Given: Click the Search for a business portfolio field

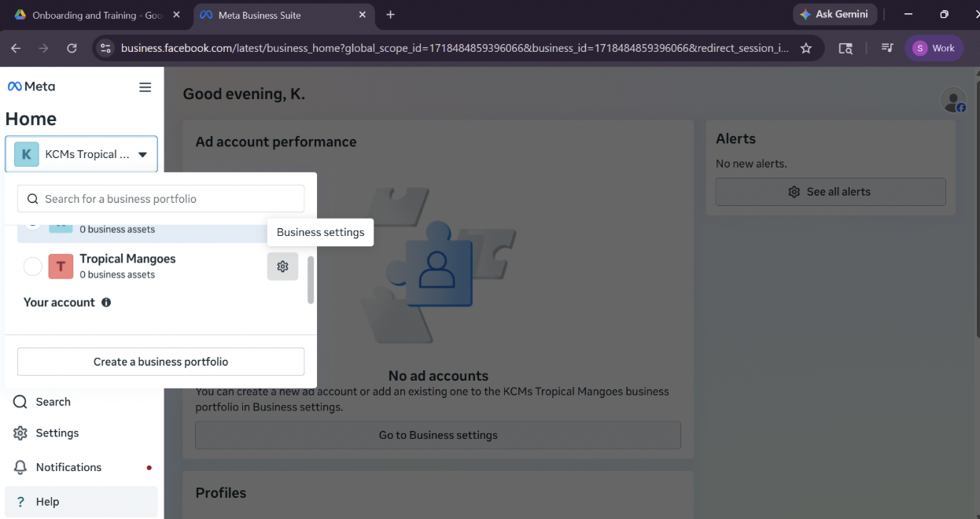Looking at the screenshot, I should coord(160,199).
